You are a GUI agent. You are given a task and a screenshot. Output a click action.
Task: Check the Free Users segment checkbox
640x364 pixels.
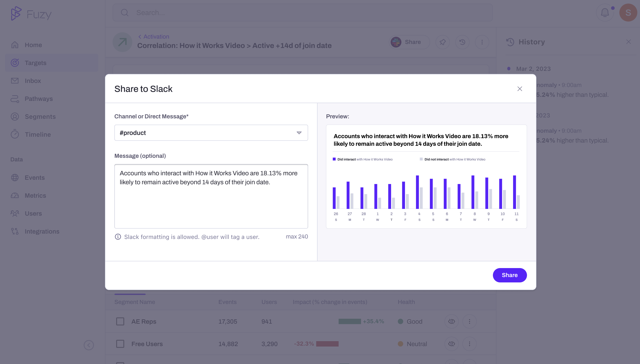click(x=120, y=344)
